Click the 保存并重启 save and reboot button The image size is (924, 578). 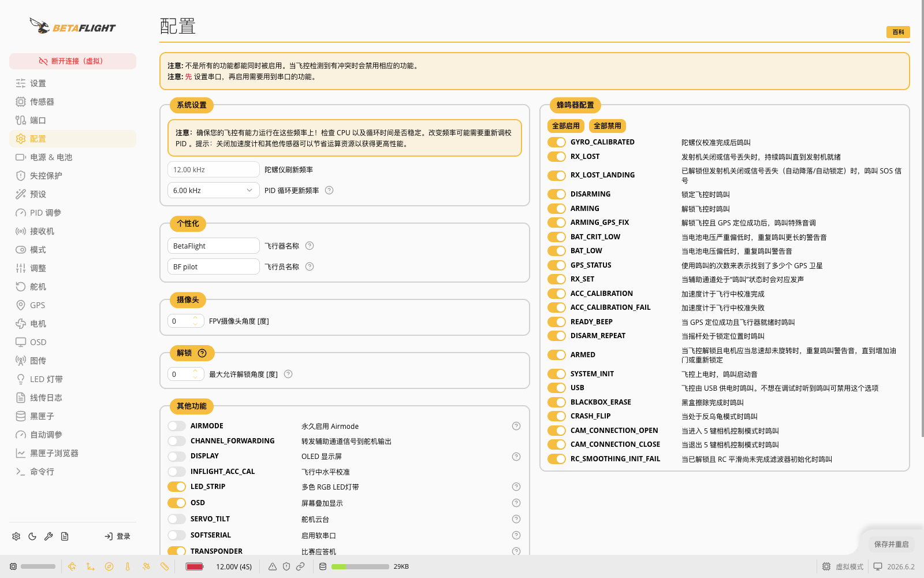point(891,544)
